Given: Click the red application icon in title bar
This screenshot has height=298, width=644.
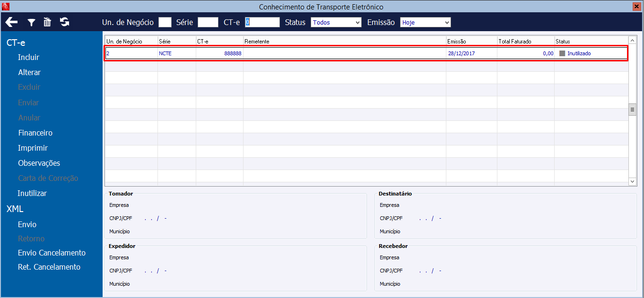Looking at the screenshot, I should [x=6, y=7].
